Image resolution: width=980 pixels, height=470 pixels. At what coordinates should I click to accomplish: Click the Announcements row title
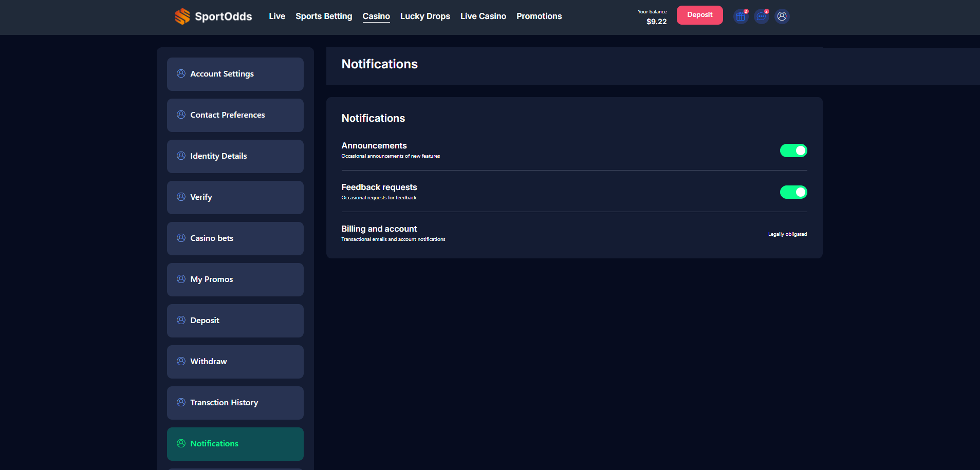click(x=374, y=145)
